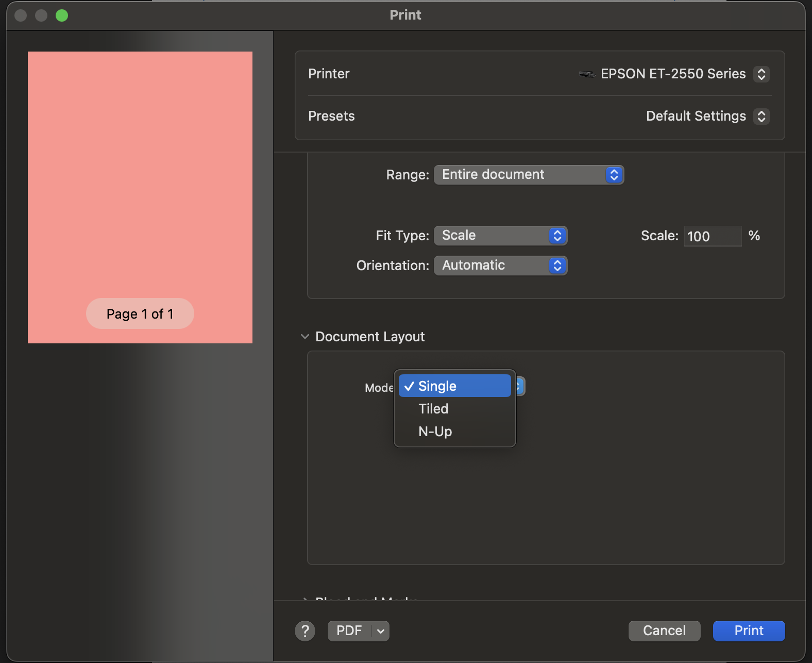Expand the Bleed and Marks section

(x=306, y=599)
